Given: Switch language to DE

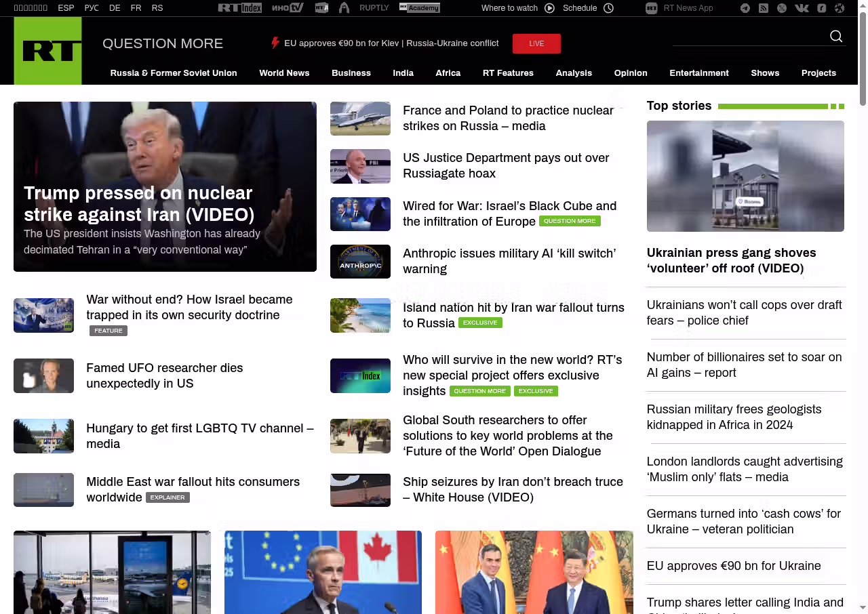Looking at the screenshot, I should tap(115, 8).
